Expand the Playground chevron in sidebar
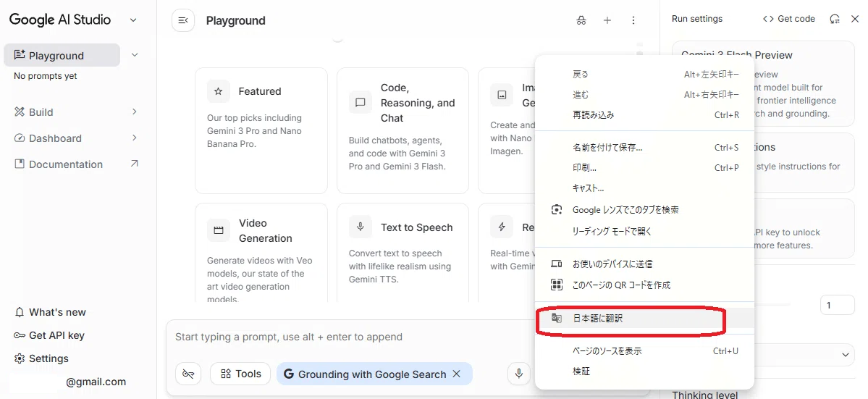The image size is (868, 399). (x=135, y=55)
